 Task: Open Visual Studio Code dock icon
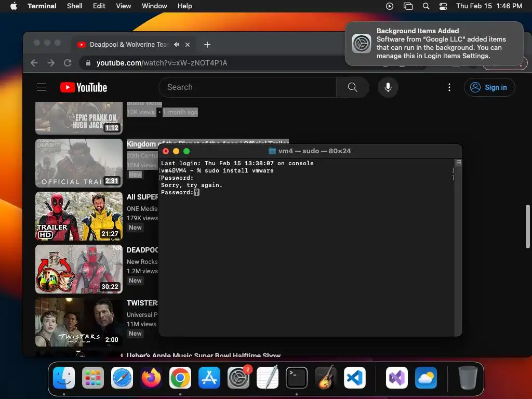coord(355,378)
